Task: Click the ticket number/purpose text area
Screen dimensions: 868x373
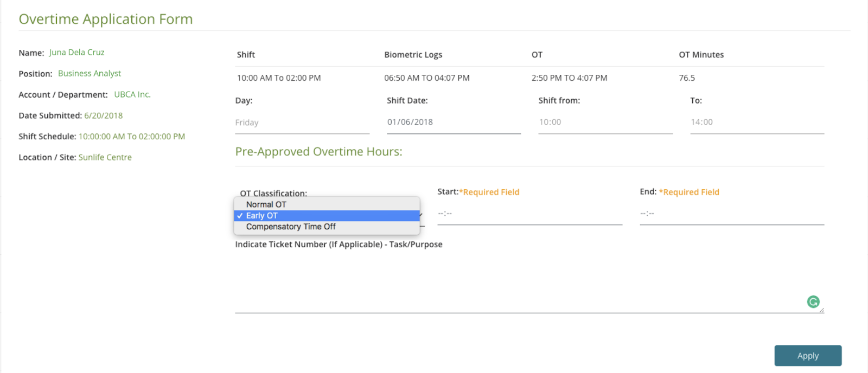Action: point(521,282)
